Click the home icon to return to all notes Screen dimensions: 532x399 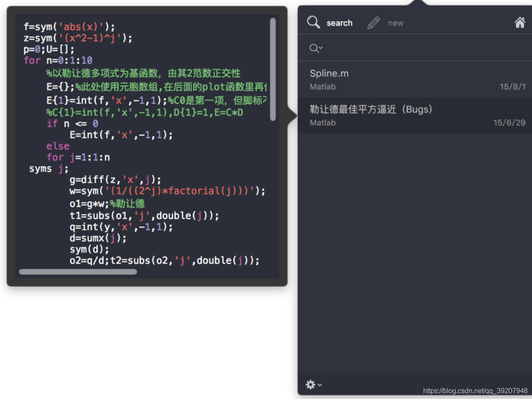520,22
